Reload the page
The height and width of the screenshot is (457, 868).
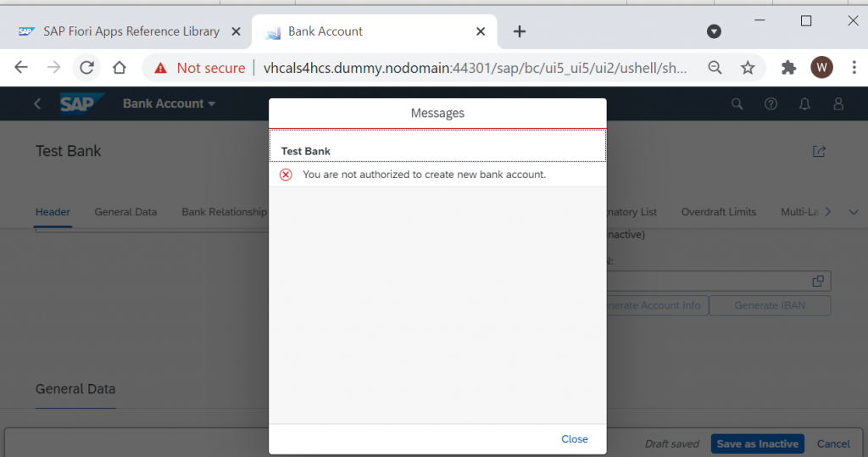coord(87,68)
